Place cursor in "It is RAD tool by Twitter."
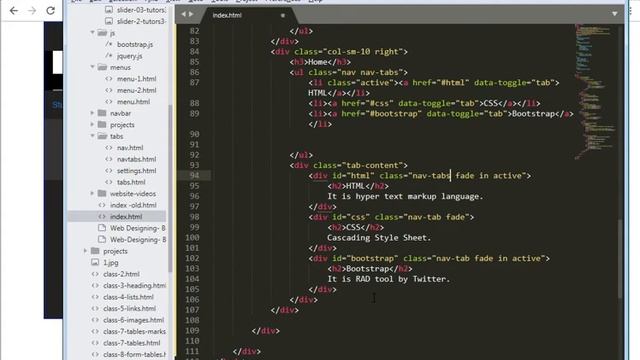Image resolution: width=640 pixels, height=360 pixels. click(x=388, y=279)
